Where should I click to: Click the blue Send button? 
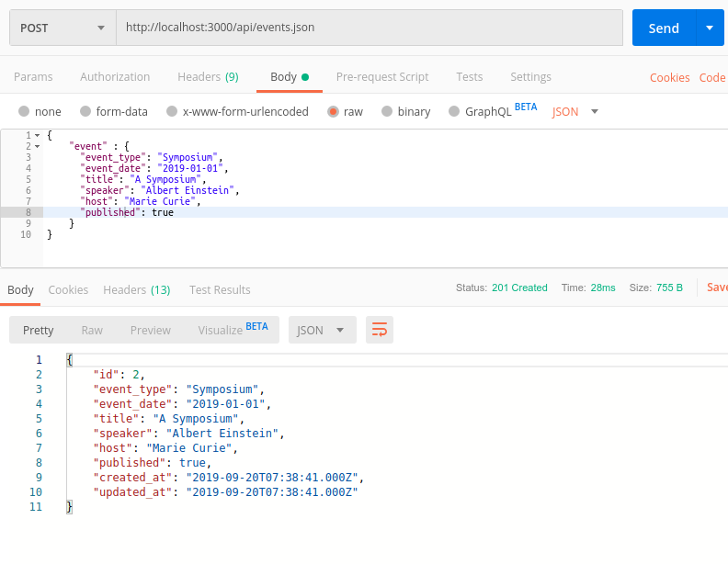[664, 28]
